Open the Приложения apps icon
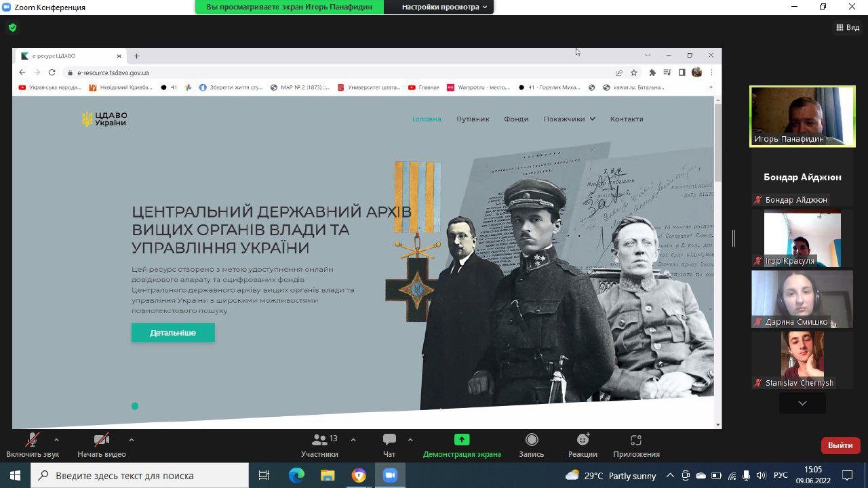The height and width of the screenshot is (488, 868). (635, 440)
